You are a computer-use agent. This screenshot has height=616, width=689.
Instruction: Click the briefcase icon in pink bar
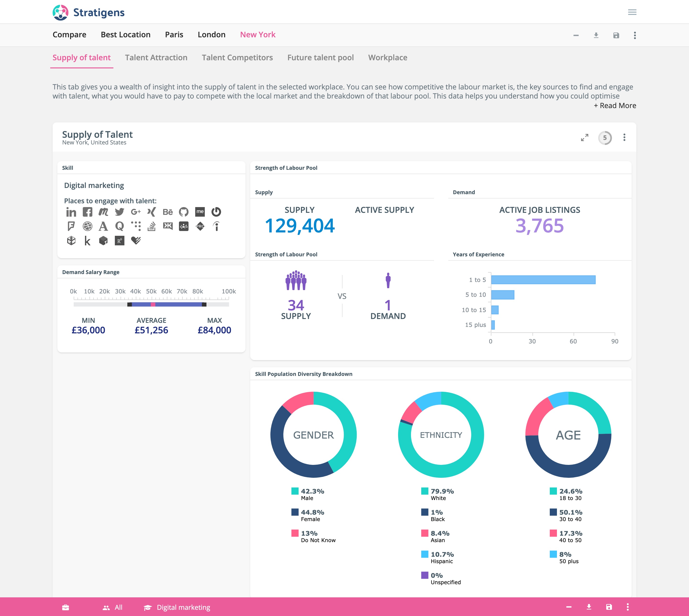[66, 607]
